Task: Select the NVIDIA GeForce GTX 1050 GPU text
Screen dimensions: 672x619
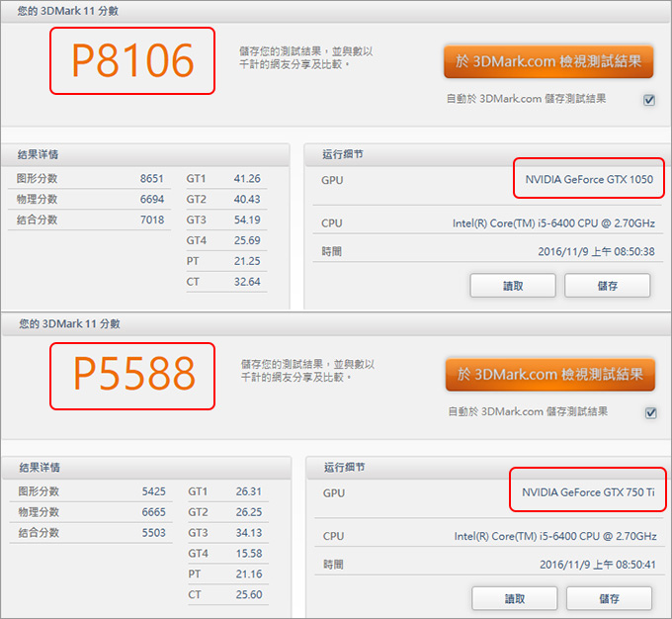Action: coord(589,179)
